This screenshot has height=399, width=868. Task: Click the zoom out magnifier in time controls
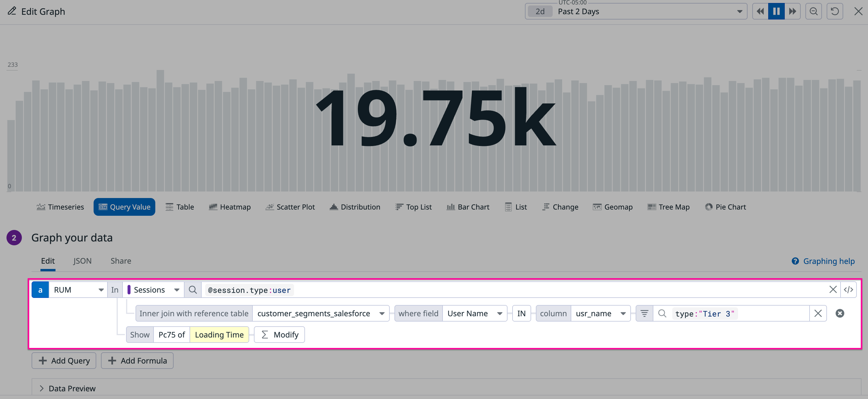pos(813,11)
